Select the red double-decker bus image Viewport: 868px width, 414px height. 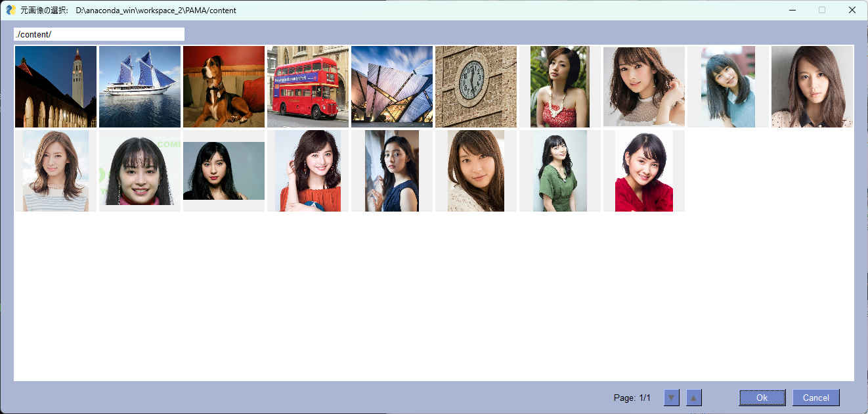tap(308, 87)
